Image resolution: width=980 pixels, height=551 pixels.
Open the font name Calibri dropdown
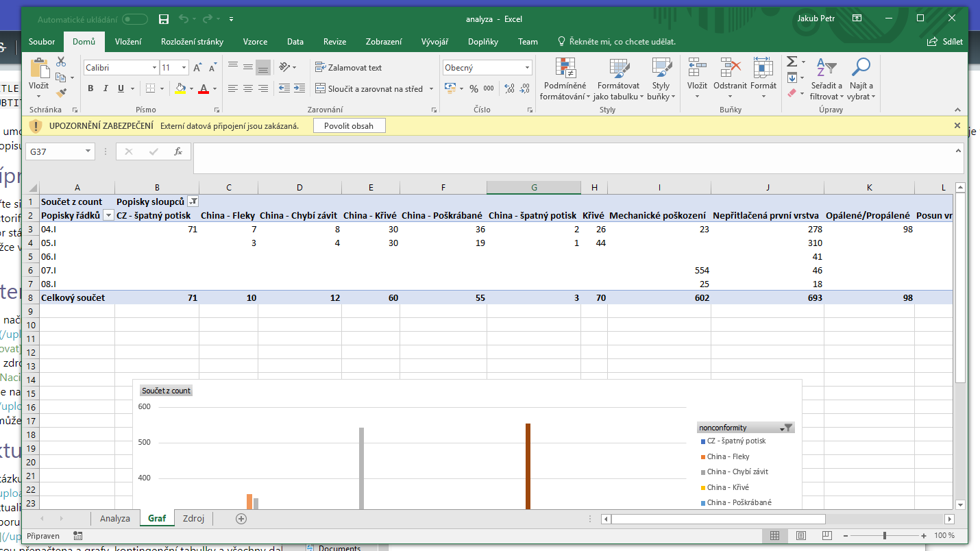pyautogui.click(x=154, y=68)
